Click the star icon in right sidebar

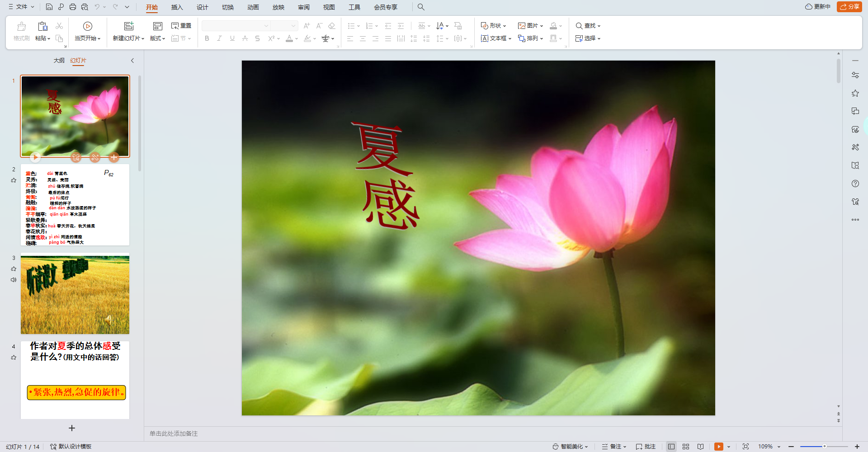click(x=855, y=93)
